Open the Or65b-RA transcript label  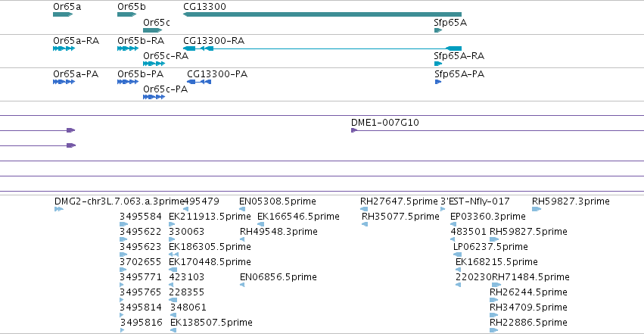coord(141,41)
